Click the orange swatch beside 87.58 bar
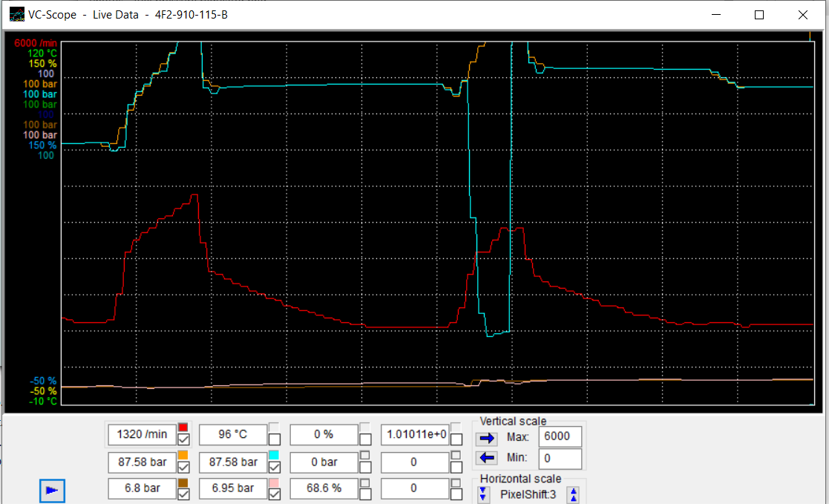The image size is (829, 504). pyautogui.click(x=183, y=454)
